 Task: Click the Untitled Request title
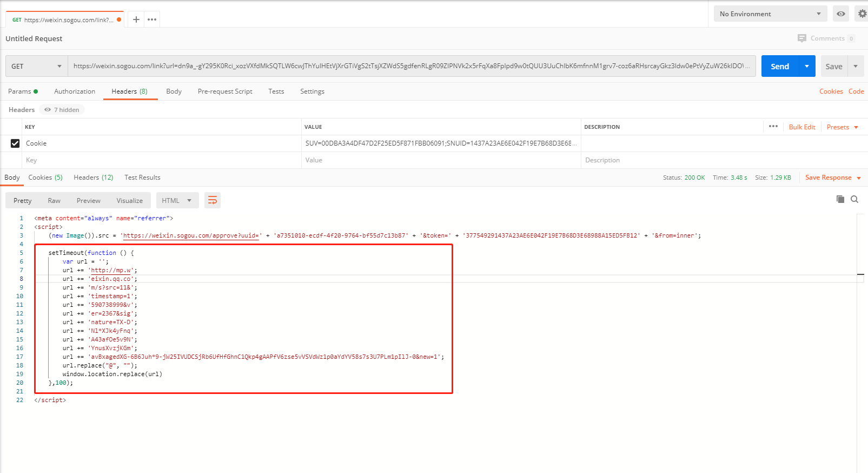[34, 38]
